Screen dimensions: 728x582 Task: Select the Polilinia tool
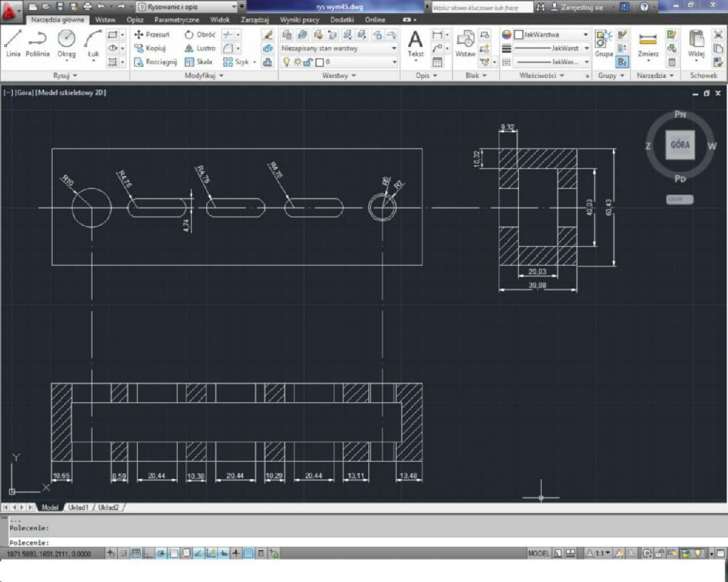pos(38,43)
